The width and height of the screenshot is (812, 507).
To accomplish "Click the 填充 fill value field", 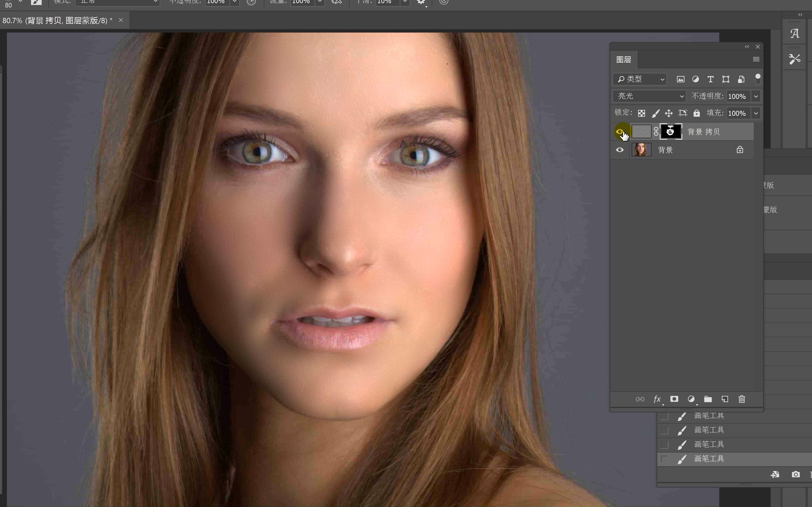I will coord(737,113).
